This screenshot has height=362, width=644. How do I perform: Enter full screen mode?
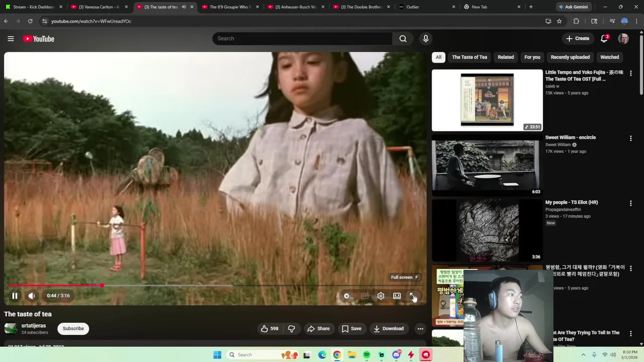click(413, 296)
